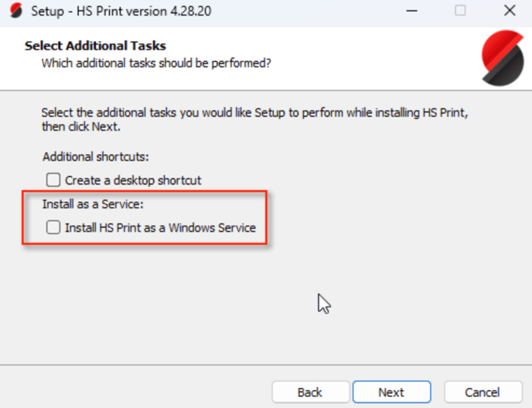The width and height of the screenshot is (532, 408).
Task: Click the 'Create a desktop shortcut' label text
Action: pyautogui.click(x=133, y=180)
